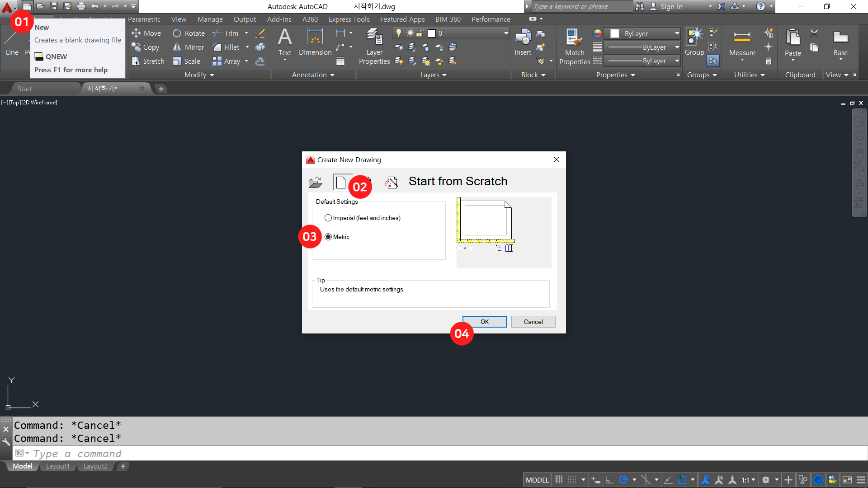Open the Layout2 tab
The height and width of the screenshot is (488, 868).
click(95, 466)
